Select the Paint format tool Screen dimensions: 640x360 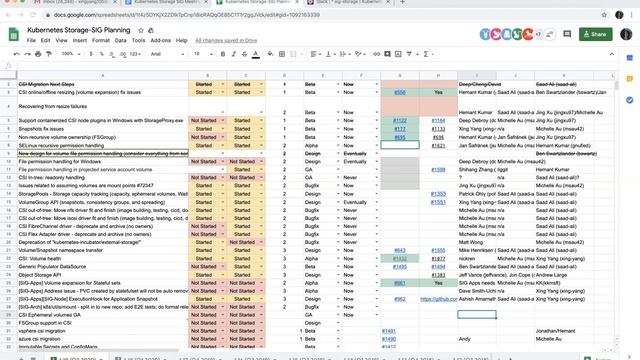(x=49, y=54)
